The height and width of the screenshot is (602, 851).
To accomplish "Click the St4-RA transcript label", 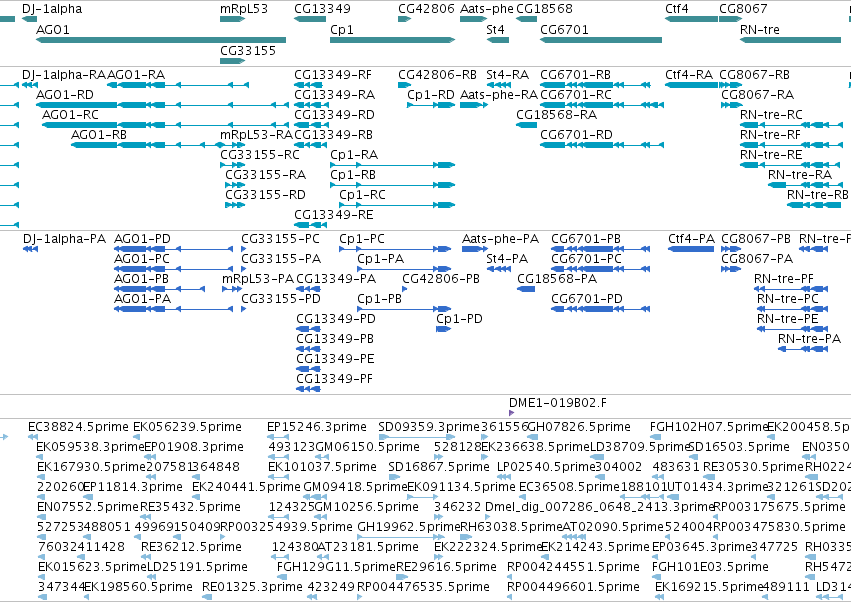I will coord(507,75).
